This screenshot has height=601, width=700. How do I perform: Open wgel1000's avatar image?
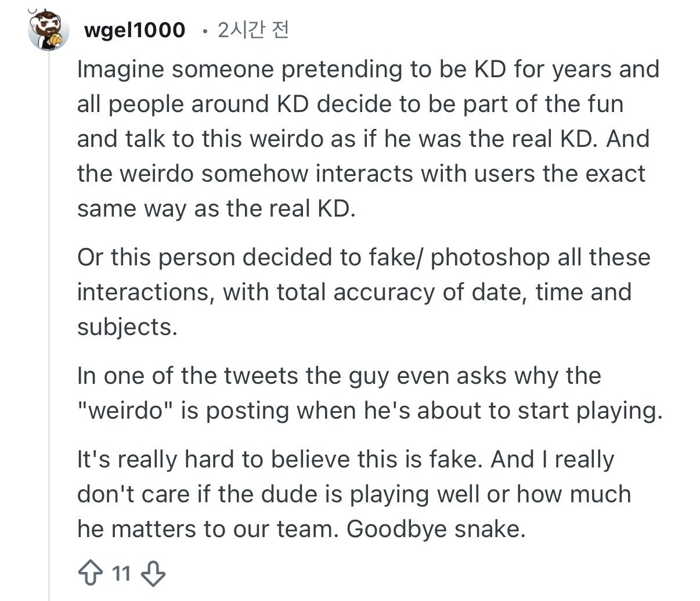coord(49,31)
